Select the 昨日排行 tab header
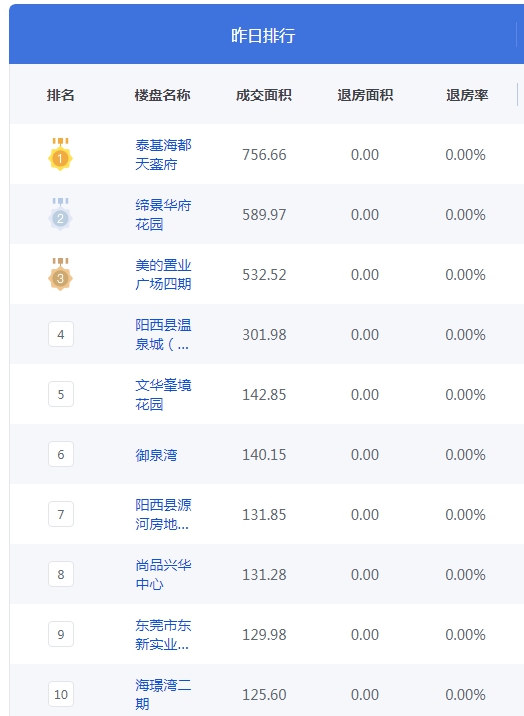This screenshot has height=716, width=524. coord(263,35)
